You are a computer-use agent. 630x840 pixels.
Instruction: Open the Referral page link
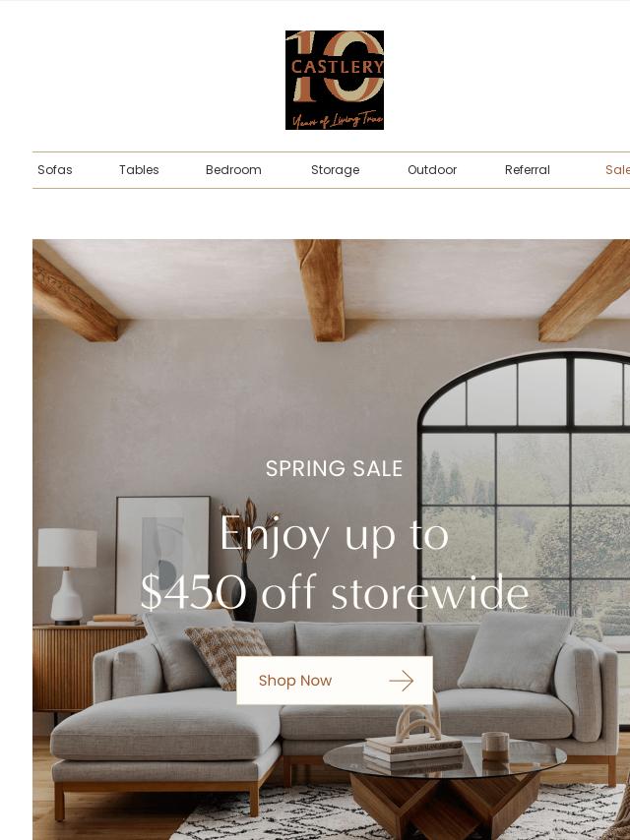pyautogui.click(x=527, y=170)
